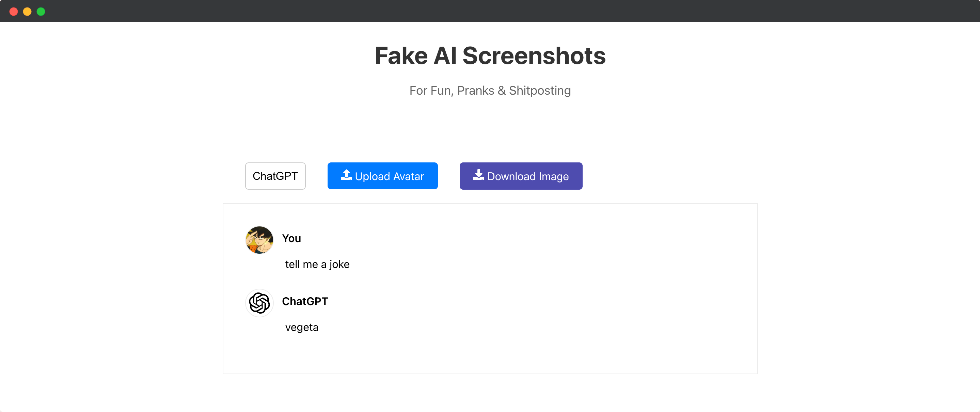Image resolution: width=980 pixels, height=412 pixels.
Task: Click the 'ChatGPT' sender name in chat
Action: point(305,301)
